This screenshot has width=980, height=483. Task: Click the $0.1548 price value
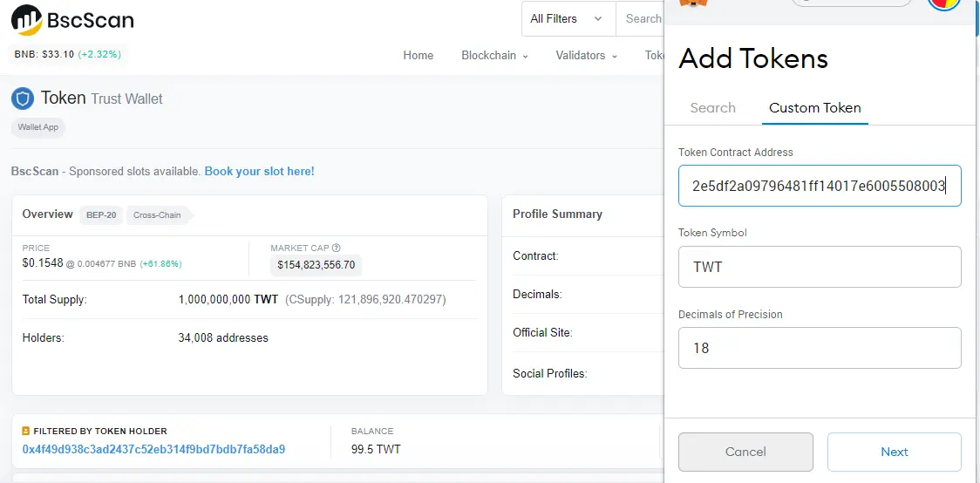[43, 263]
